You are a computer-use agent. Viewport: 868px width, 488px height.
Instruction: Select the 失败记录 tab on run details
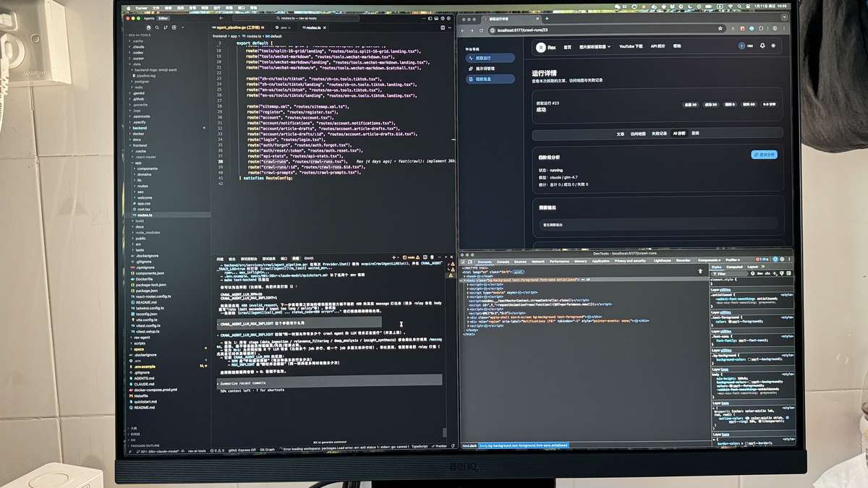pyautogui.click(x=659, y=134)
